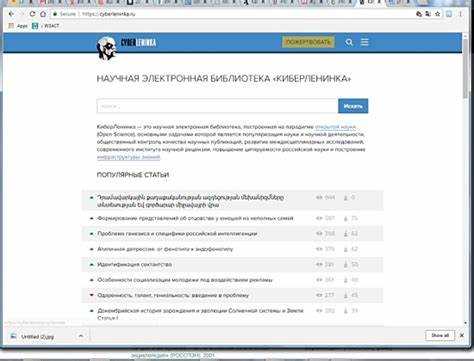
Task: Click views eye icon on Armenian article row
Action: pyautogui.click(x=319, y=198)
